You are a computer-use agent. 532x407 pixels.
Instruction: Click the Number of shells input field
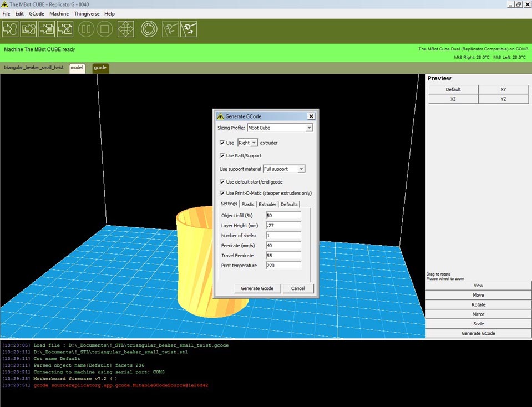coord(283,235)
